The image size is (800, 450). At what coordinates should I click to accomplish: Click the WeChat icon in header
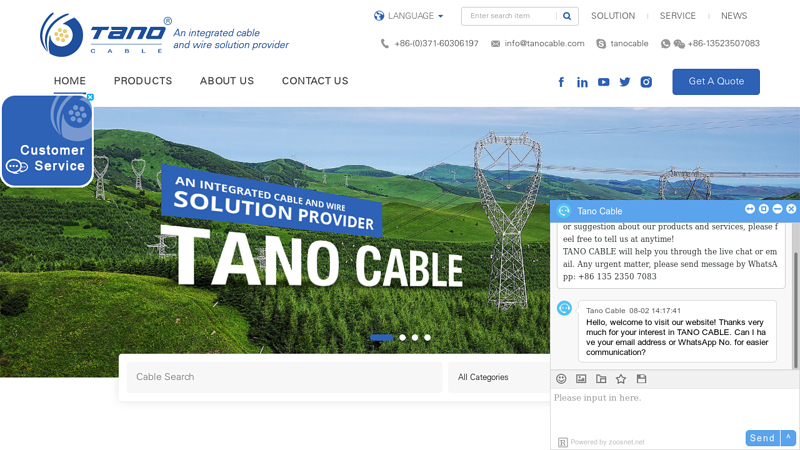tap(679, 44)
